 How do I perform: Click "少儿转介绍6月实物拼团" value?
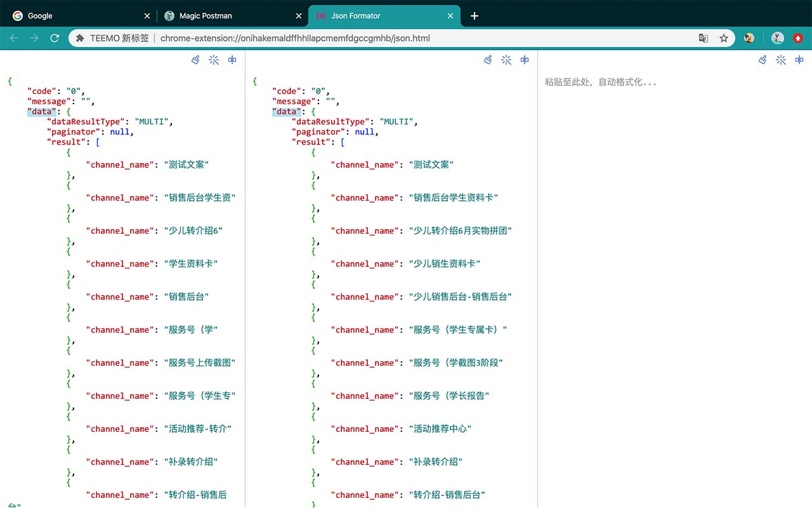(x=460, y=231)
